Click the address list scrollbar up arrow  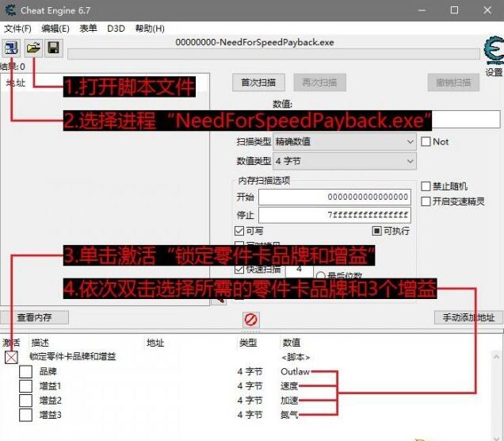[496, 356]
